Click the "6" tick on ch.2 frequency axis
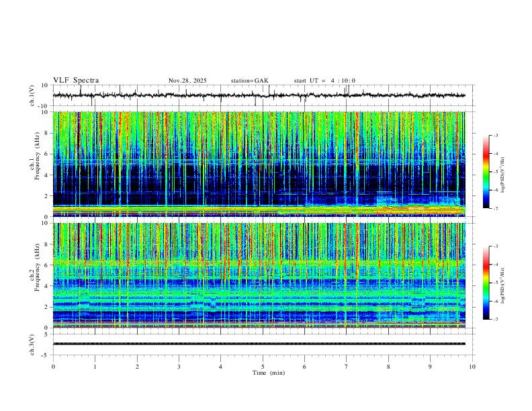 point(46,265)
